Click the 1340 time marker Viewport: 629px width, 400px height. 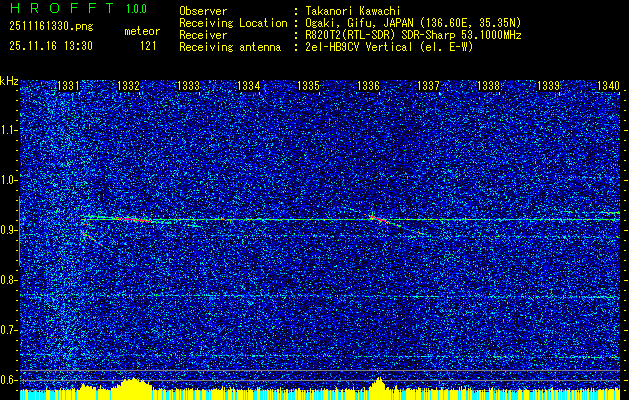(609, 86)
